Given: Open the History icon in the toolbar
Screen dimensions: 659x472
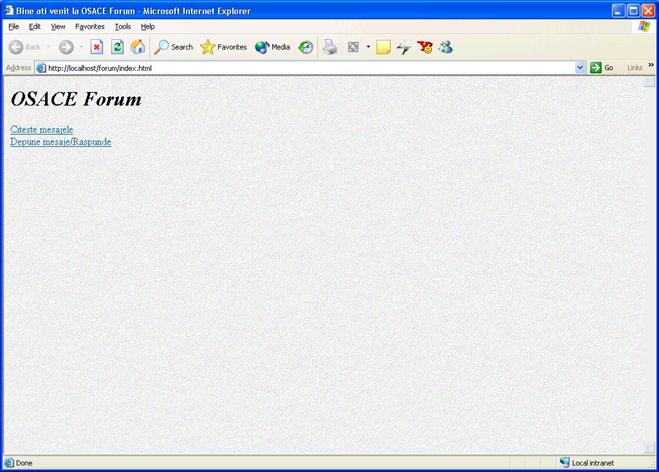Looking at the screenshot, I should coord(306,47).
